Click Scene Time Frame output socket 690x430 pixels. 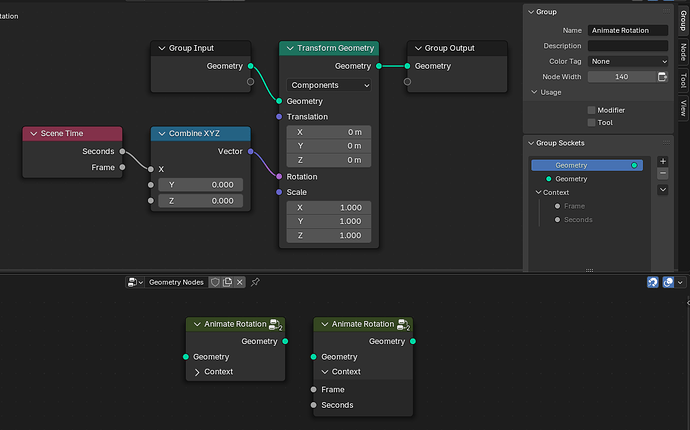[x=122, y=167]
